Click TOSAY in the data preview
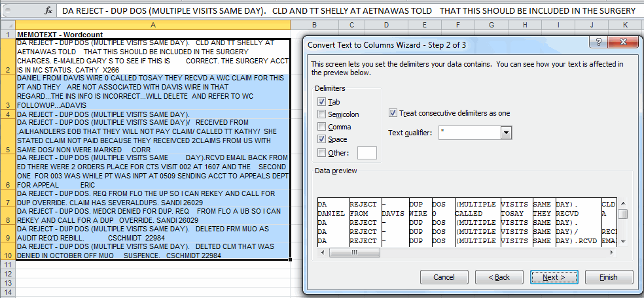The image size is (644, 298). [512, 213]
